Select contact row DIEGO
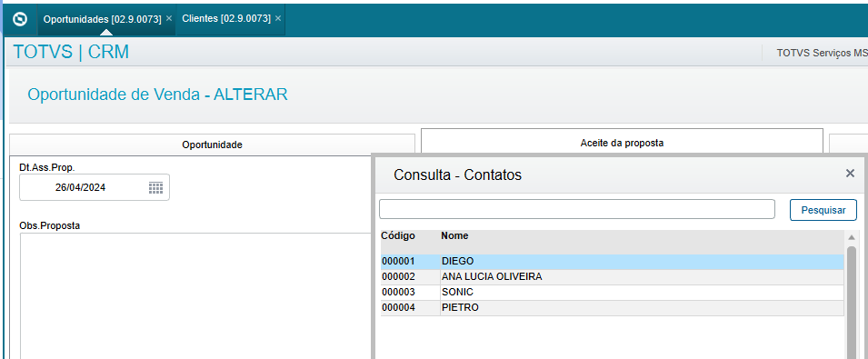Screen dimensions: 868x359 (x=613, y=261)
